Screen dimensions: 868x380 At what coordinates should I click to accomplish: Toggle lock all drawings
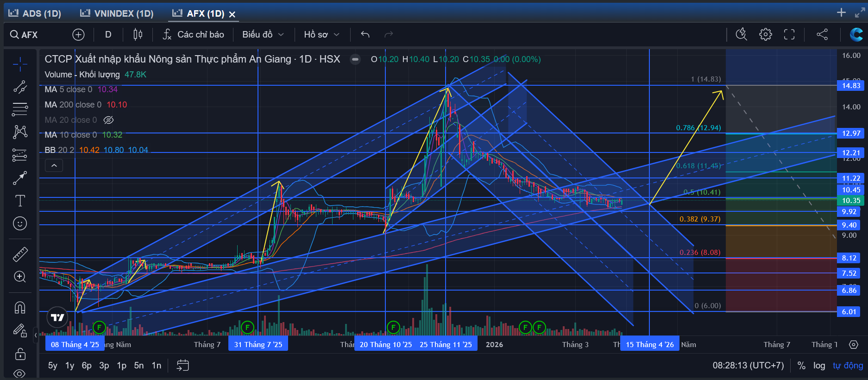pos(20,354)
